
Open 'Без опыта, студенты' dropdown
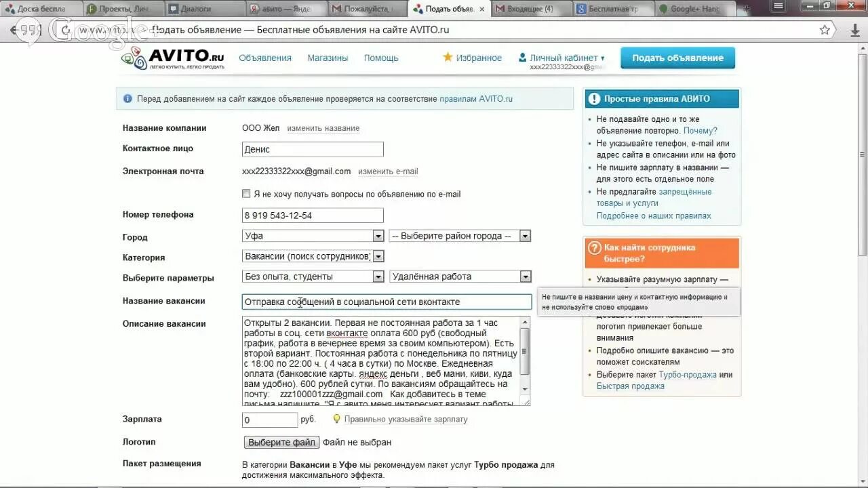[313, 277]
